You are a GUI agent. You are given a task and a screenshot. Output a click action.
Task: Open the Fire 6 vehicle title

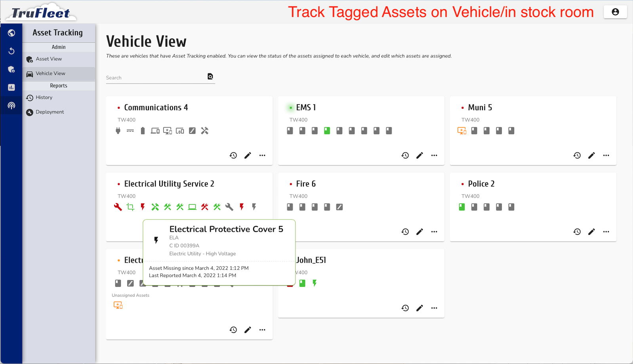click(306, 184)
